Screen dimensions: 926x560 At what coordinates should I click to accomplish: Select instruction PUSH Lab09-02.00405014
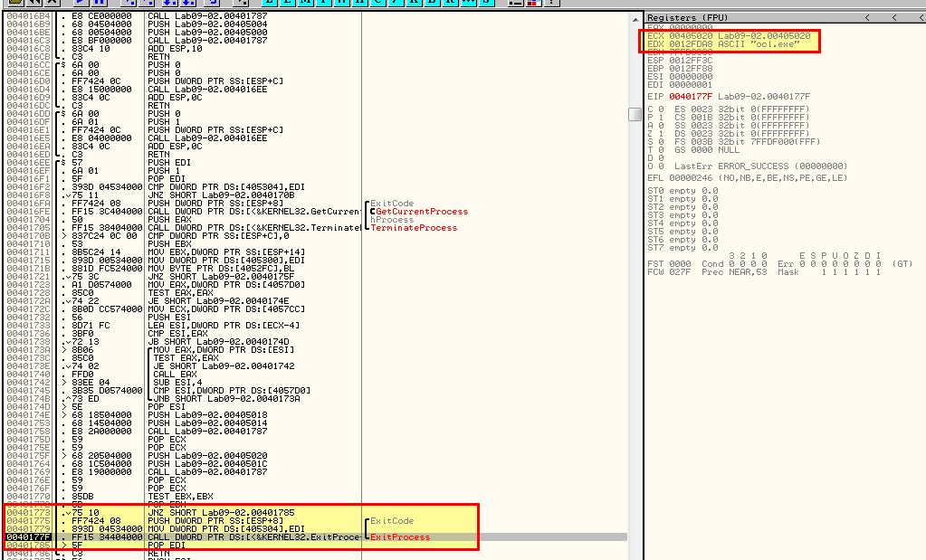[207, 423]
